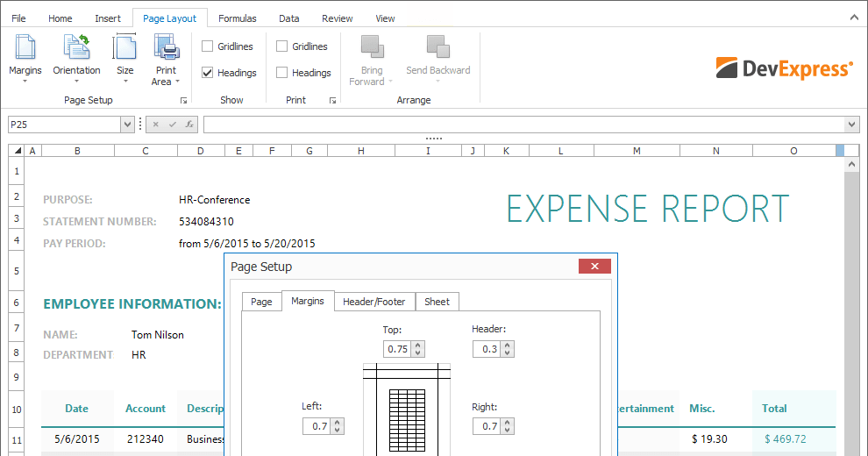868x456 pixels.
Task: Click the statement number 534084310
Action: pyautogui.click(x=206, y=221)
